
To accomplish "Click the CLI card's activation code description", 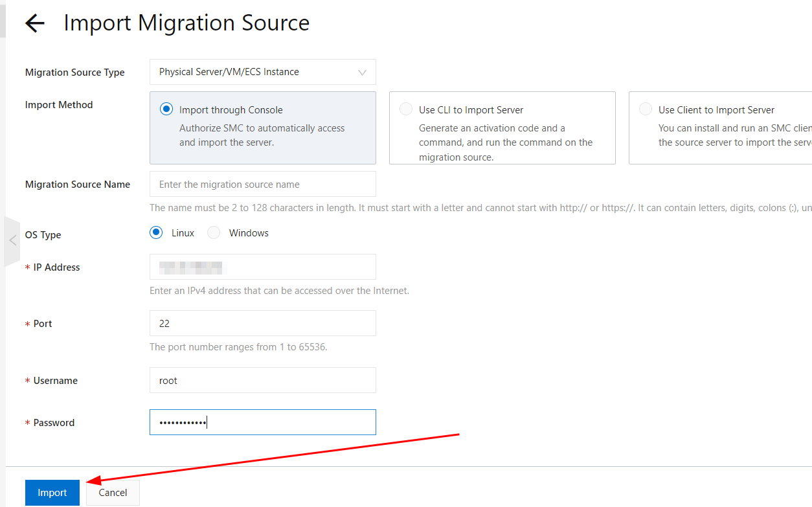I will point(505,142).
